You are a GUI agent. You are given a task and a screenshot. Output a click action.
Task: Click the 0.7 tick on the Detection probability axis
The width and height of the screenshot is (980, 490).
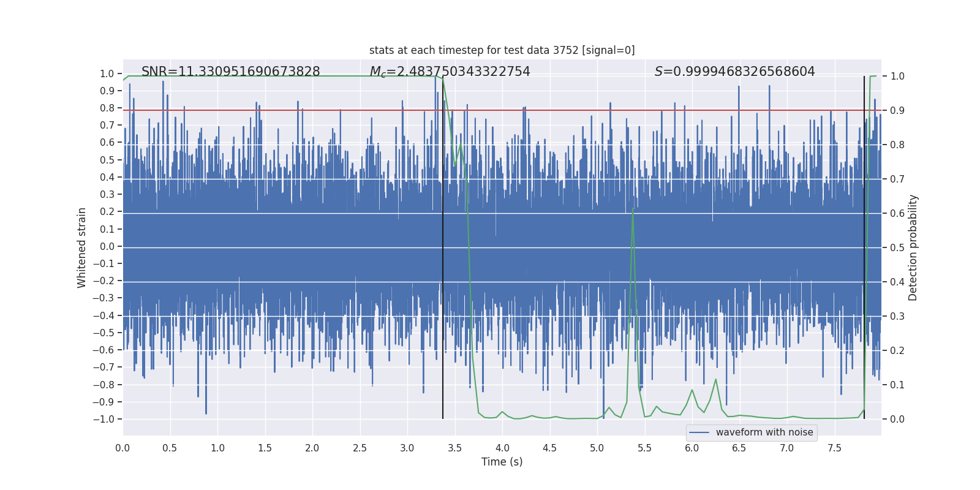pos(897,179)
